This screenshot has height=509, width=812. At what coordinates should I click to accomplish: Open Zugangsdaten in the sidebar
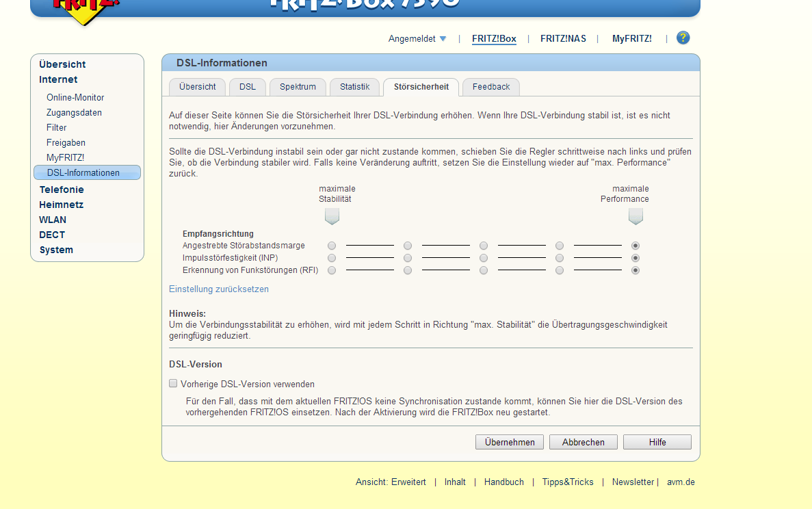click(74, 112)
